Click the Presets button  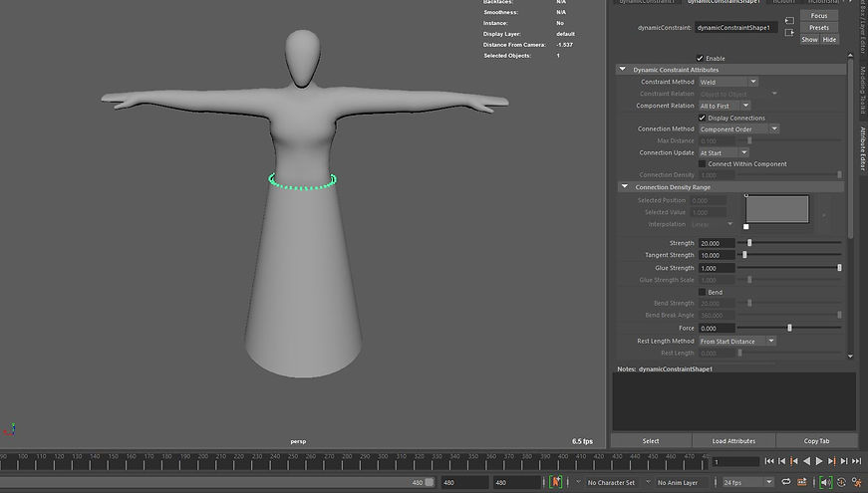tap(819, 27)
